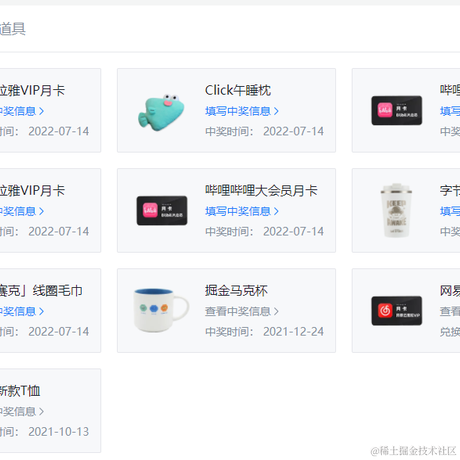Click the bilibili card image in top-right prize
Image resolution: width=460 pixels, height=460 pixels.
(397, 110)
